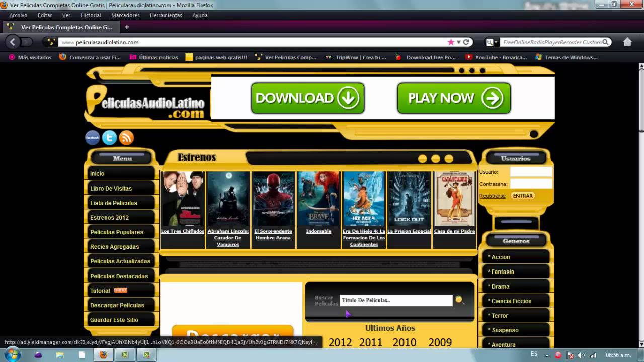Select year 2012 under Ultimos Años

pos(340,342)
